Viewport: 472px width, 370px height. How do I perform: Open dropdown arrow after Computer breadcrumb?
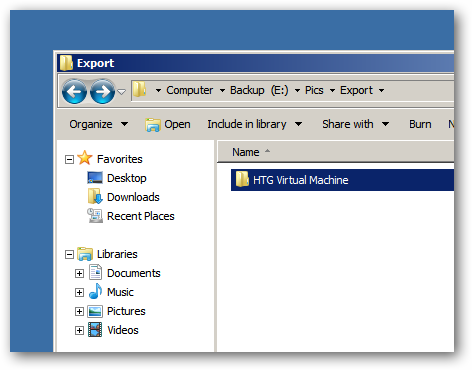click(222, 90)
